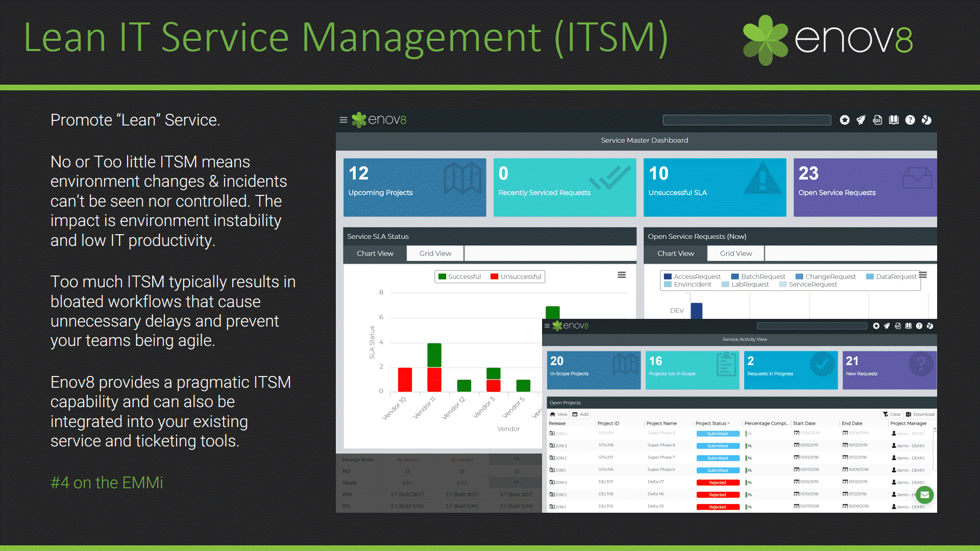Click the Rejected status badge for Delta V6

718,495
